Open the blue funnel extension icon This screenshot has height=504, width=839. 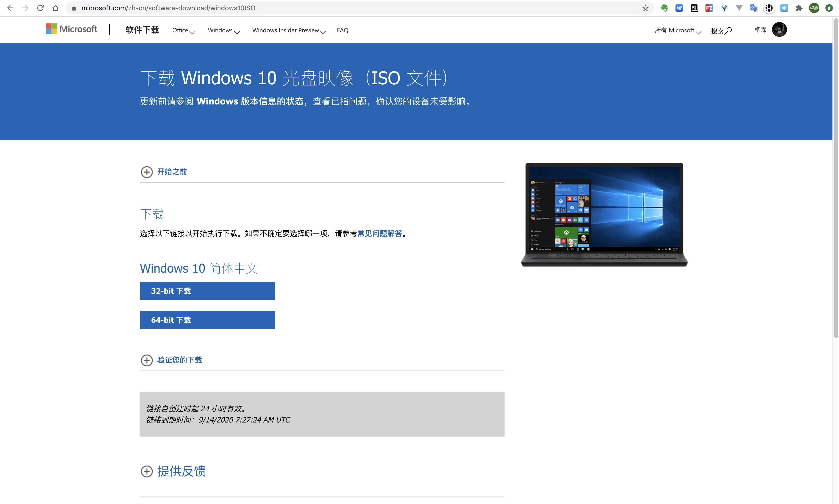(x=724, y=8)
